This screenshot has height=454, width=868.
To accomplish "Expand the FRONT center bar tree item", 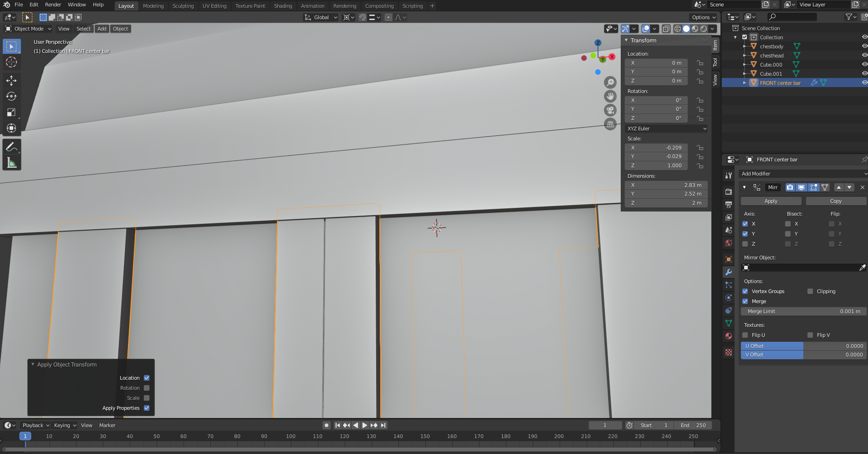I will coord(745,83).
